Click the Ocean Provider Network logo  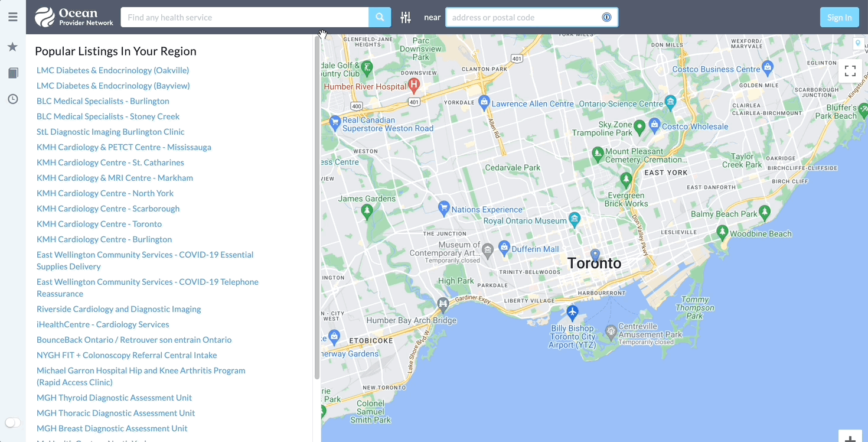[x=74, y=17]
